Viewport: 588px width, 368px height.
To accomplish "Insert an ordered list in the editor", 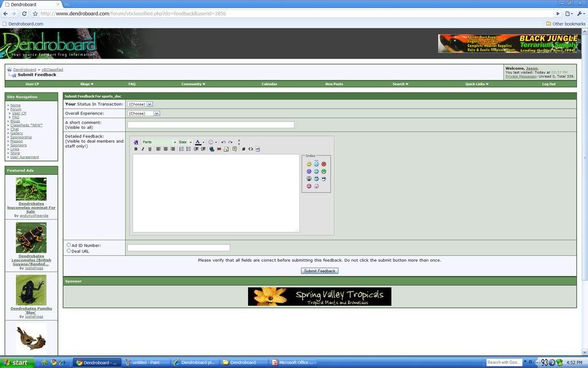I will tap(181, 149).
